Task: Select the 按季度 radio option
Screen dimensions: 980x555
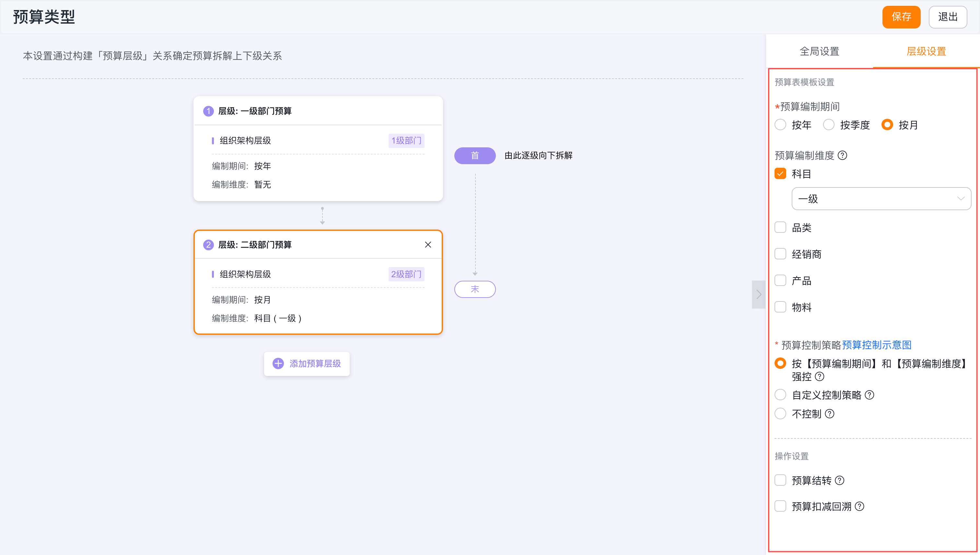Action: (x=829, y=125)
